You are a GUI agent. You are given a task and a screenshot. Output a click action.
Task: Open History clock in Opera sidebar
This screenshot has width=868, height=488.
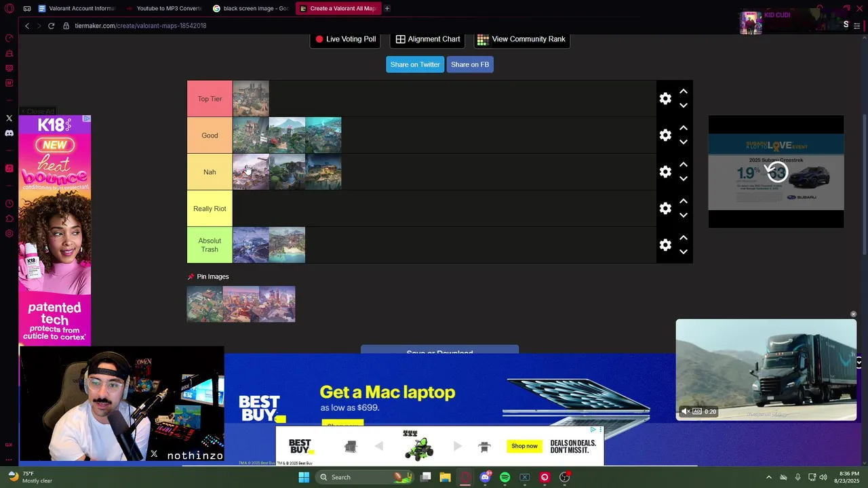[x=9, y=203]
